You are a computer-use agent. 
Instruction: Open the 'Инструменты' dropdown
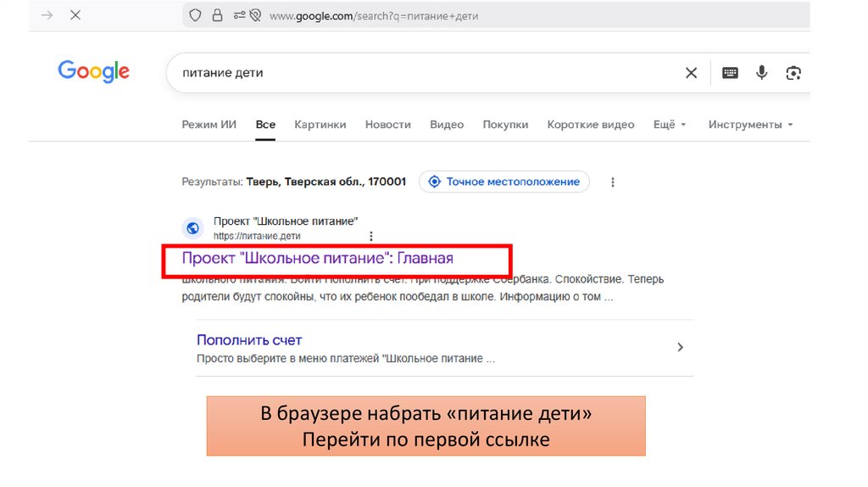[751, 125]
